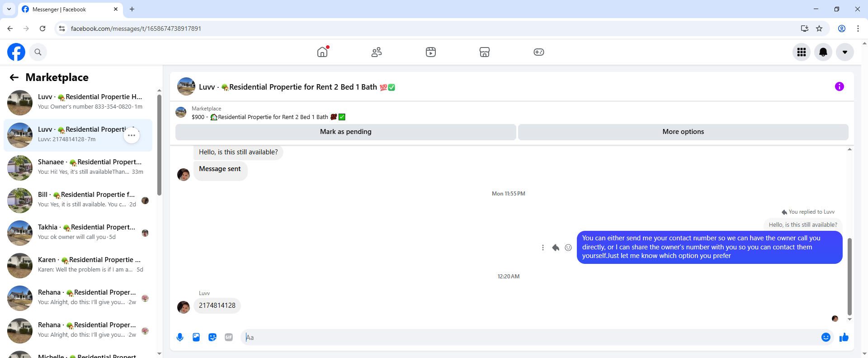
Task: Open the Friends icon in top navigation
Action: 377,52
